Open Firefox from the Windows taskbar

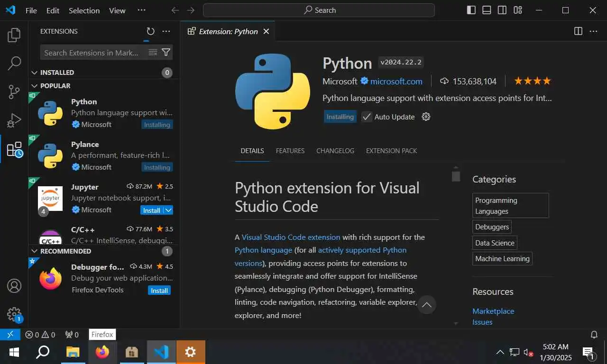(102, 352)
